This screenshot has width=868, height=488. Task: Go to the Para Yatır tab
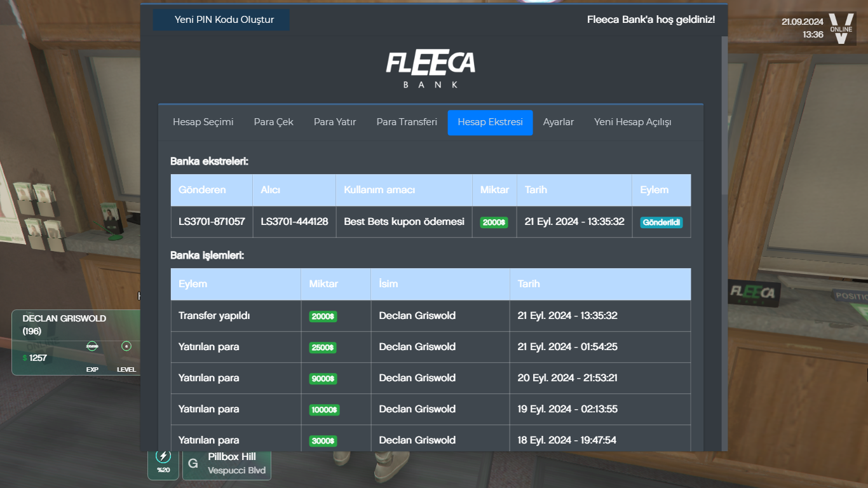tap(335, 122)
